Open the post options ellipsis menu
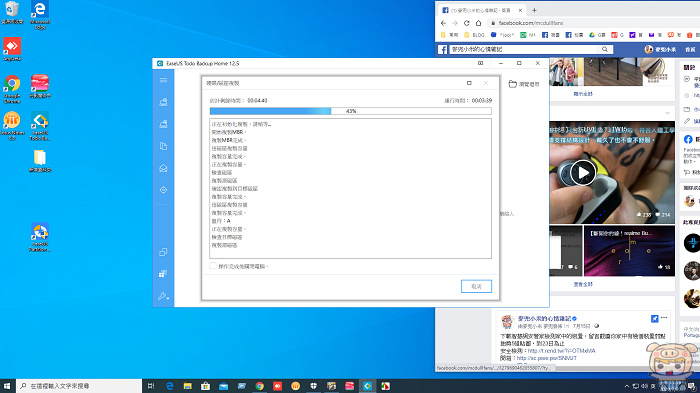 (x=664, y=318)
